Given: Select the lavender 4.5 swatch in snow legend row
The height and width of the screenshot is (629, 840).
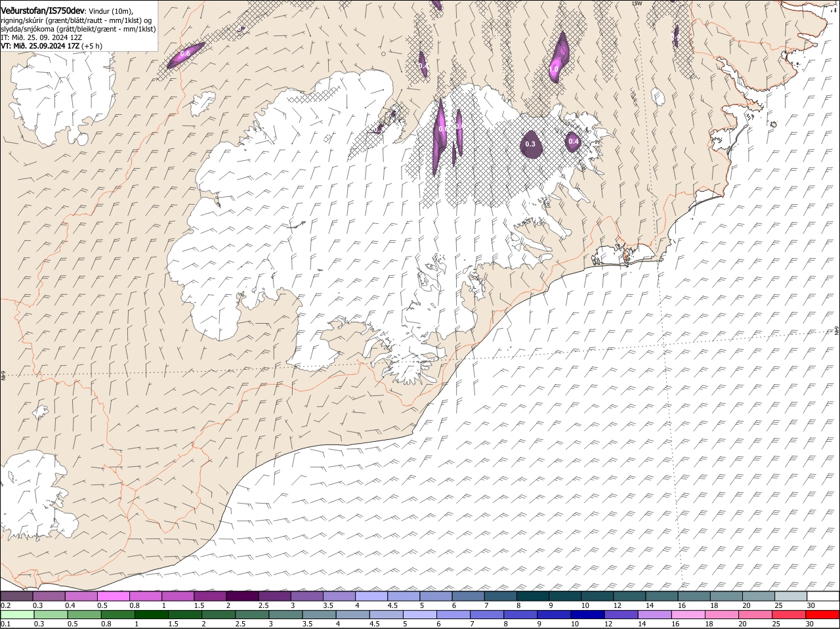Looking at the screenshot, I should [404, 596].
